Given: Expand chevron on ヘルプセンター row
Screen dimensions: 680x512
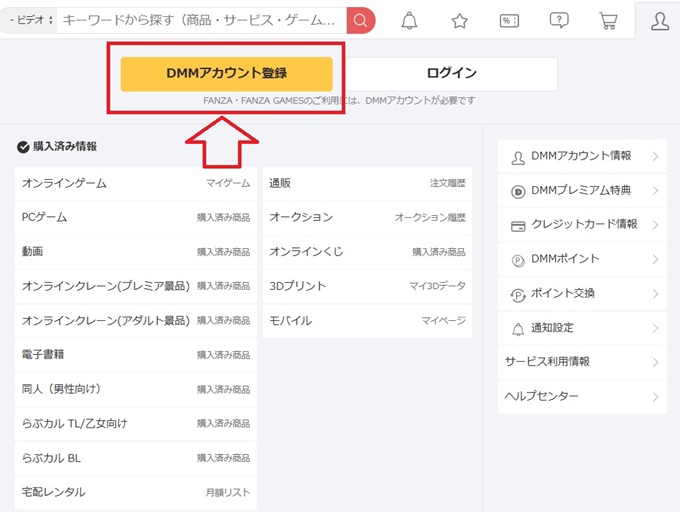Looking at the screenshot, I should 655,397.
